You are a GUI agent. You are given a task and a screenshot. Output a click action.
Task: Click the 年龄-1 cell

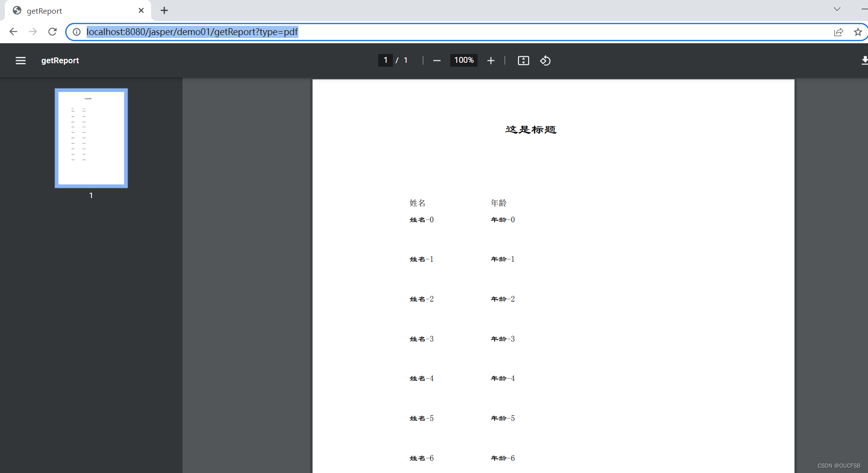click(x=503, y=259)
